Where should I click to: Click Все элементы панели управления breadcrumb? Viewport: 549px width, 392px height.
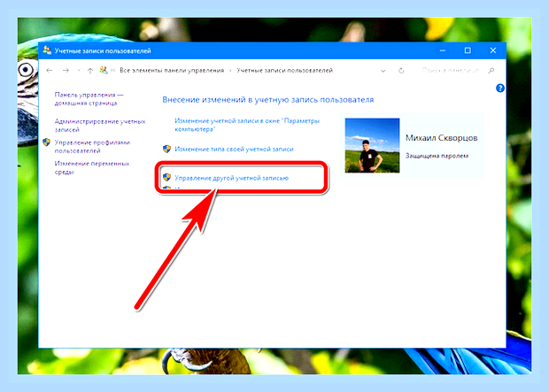(172, 71)
